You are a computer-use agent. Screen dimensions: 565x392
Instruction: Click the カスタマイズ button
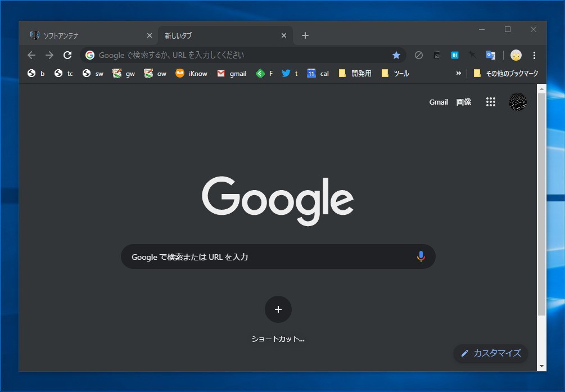point(491,353)
